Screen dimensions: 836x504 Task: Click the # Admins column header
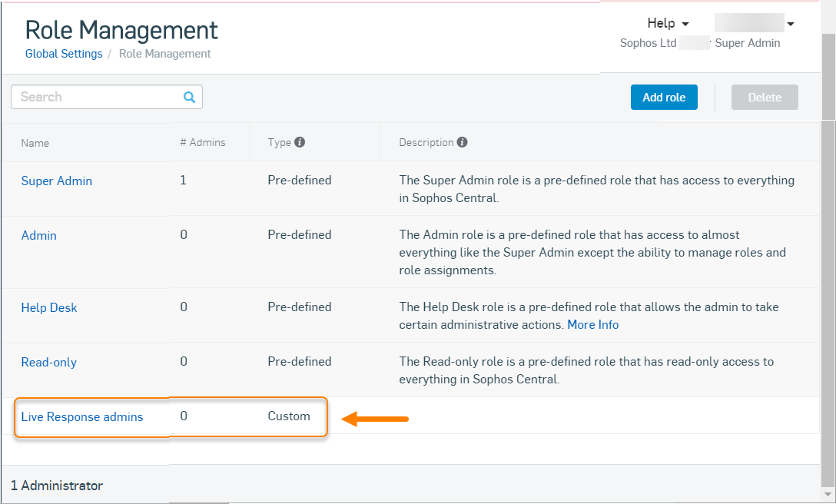pyautogui.click(x=203, y=143)
